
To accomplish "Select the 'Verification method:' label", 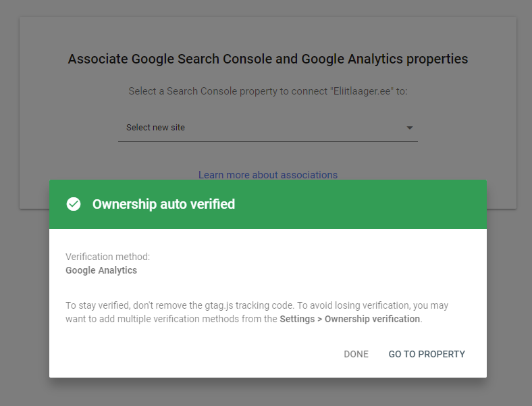I will [107, 257].
